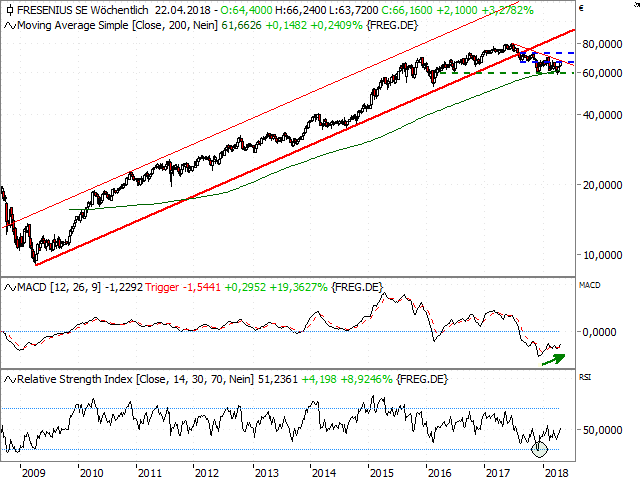Click the blue dashed resistance rectangle
Screen dimensions: 640x480
(x=547, y=58)
